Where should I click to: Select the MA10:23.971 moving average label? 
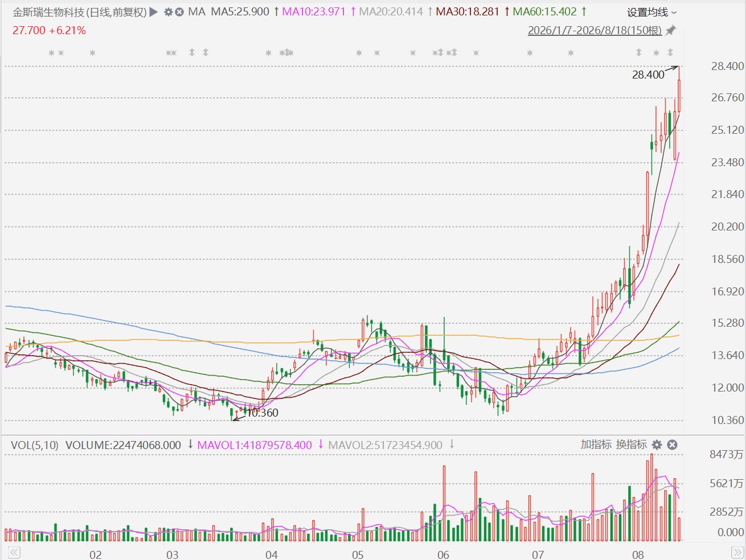(x=314, y=12)
